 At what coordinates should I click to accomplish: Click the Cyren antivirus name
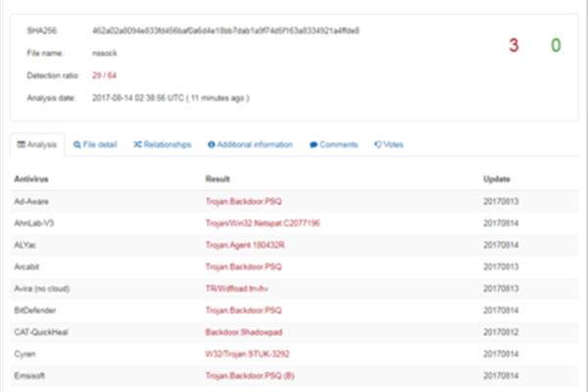point(24,354)
